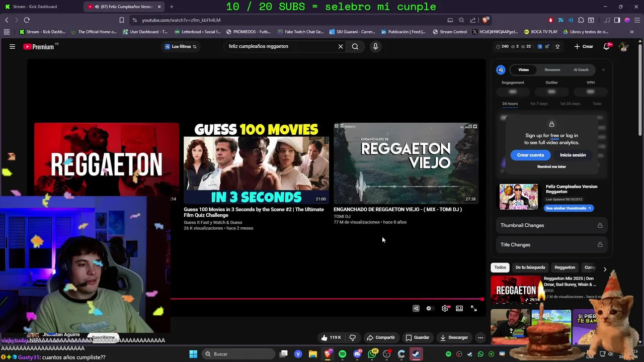Toggle theater mode in player
The image size is (644, 362).
pos(459,308)
